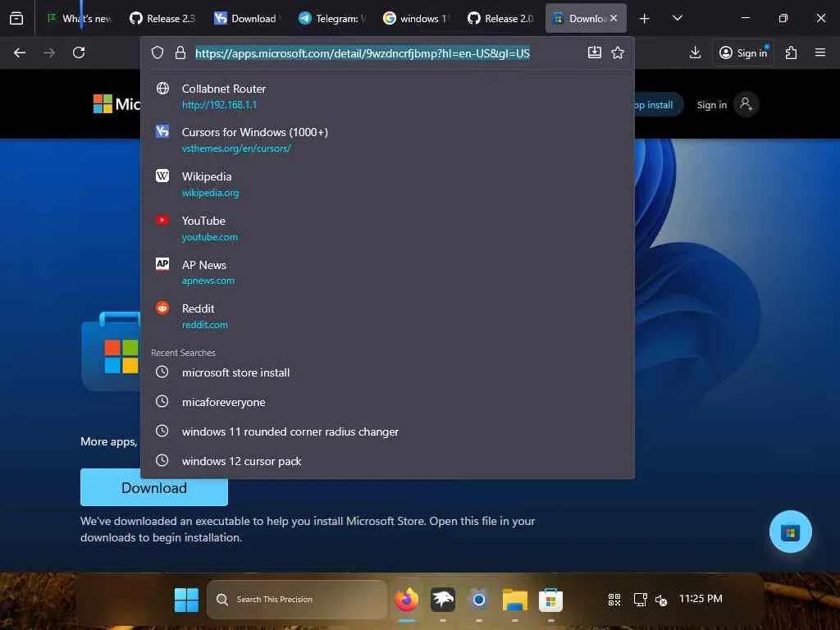This screenshot has width=840, height=630.
Task: Click the Microsoft account avatar icon
Action: coord(746,104)
